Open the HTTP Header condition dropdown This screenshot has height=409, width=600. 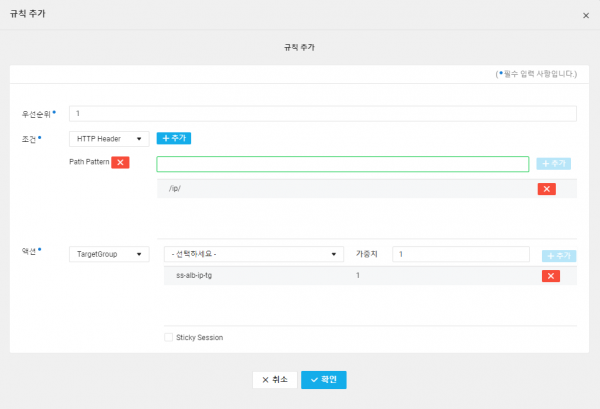(x=109, y=139)
